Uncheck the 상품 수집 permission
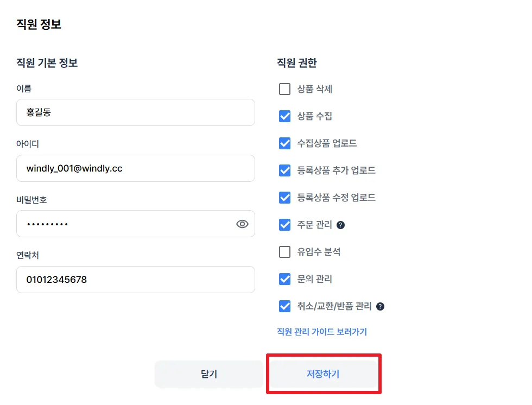Image resolution: width=532 pixels, height=405 pixels. (284, 116)
